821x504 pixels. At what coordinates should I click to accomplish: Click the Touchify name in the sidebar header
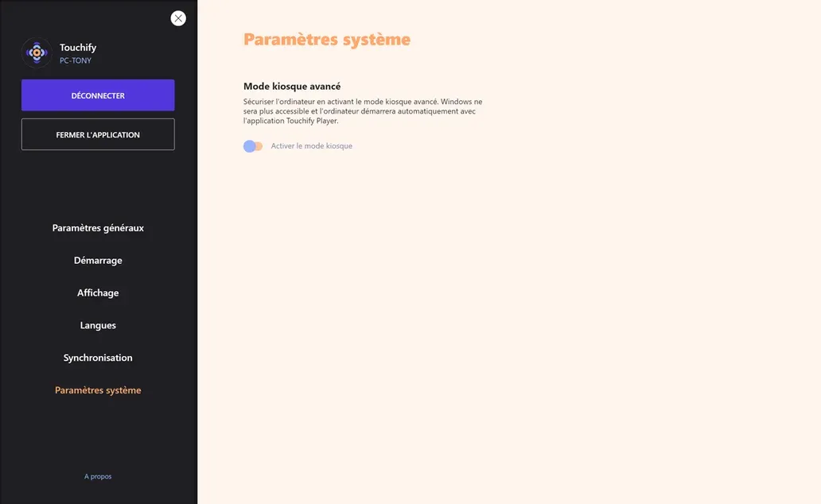[78, 47]
